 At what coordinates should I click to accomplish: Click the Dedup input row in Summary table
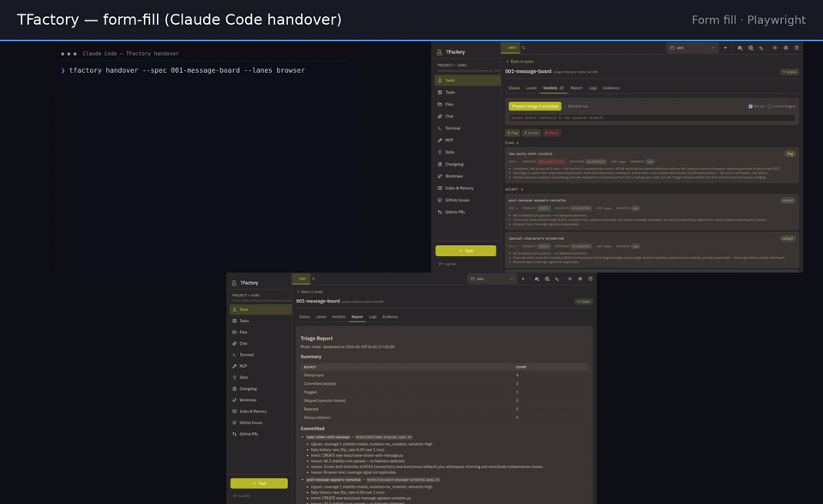click(444, 375)
